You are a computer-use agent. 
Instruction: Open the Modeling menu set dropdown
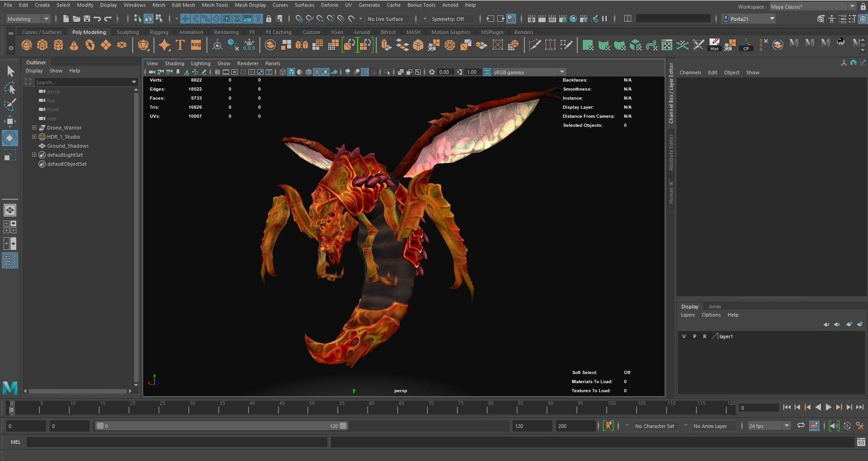pos(28,19)
